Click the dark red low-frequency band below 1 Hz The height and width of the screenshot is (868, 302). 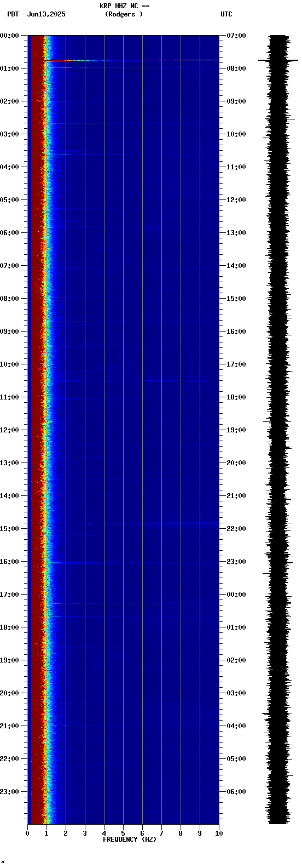tap(36, 430)
